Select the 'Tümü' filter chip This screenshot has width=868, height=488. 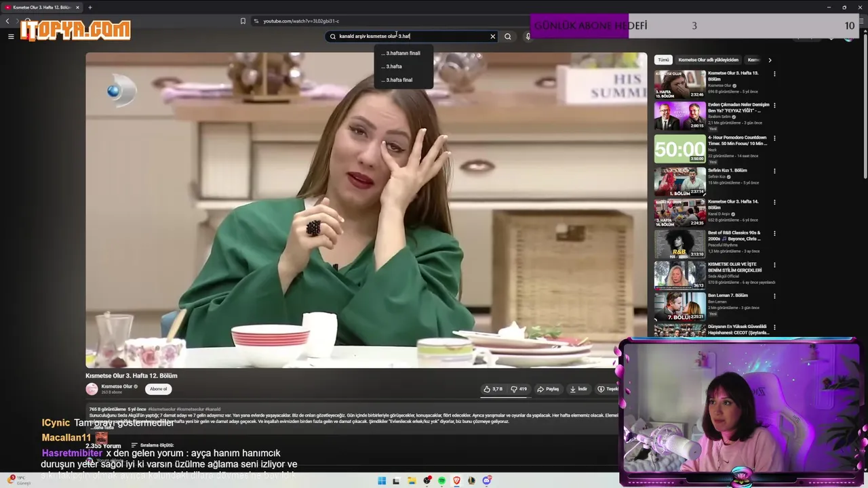[x=663, y=60]
